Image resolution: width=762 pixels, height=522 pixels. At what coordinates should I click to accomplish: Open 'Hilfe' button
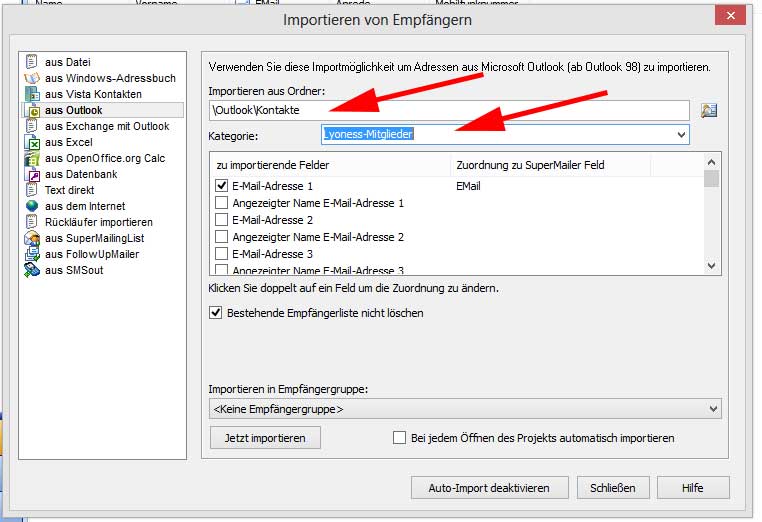pyautogui.click(x=693, y=487)
